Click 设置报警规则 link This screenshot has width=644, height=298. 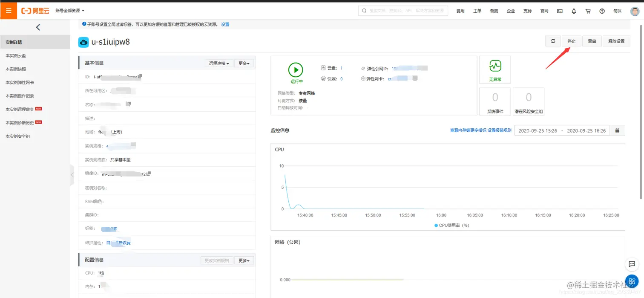pyautogui.click(x=499, y=130)
